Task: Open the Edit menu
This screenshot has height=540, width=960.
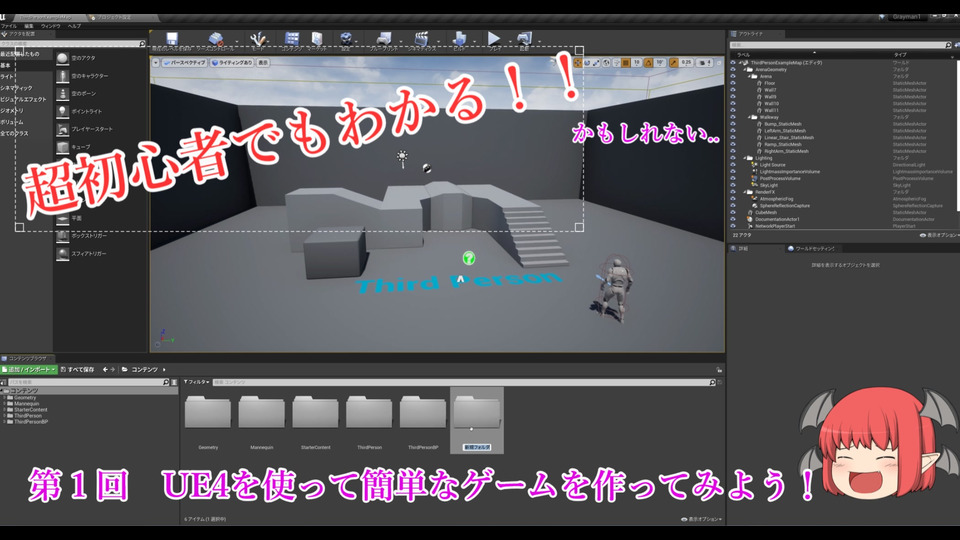Action: [29, 26]
